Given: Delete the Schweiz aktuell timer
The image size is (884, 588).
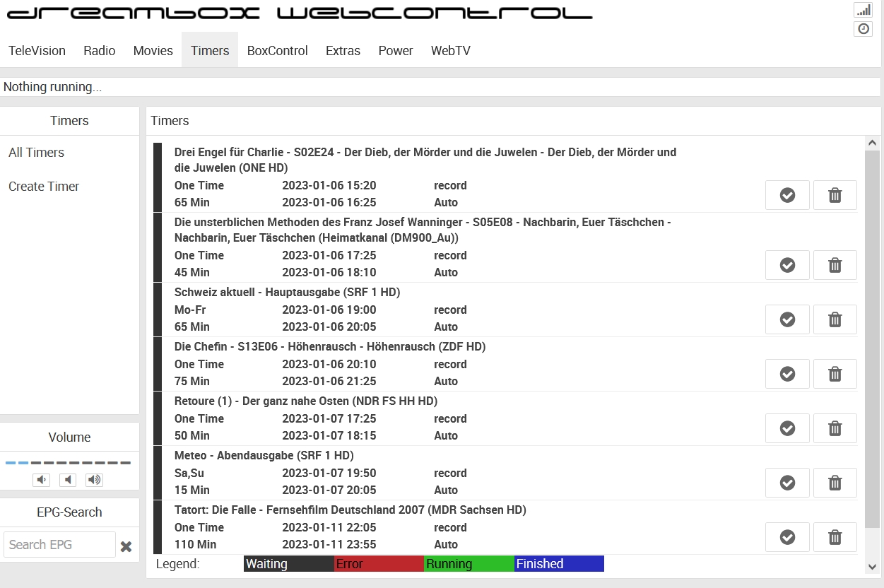Looking at the screenshot, I should [x=835, y=319].
